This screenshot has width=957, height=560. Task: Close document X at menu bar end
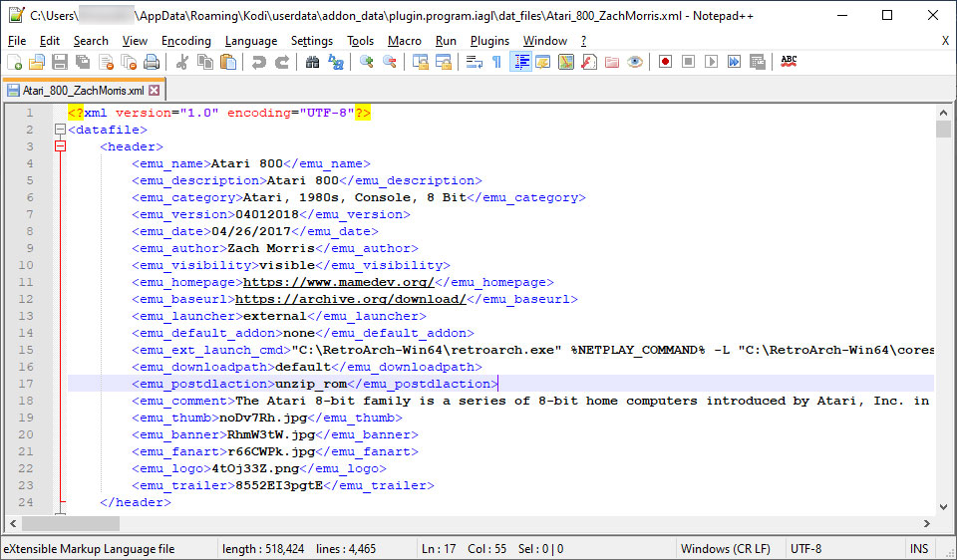(x=945, y=41)
